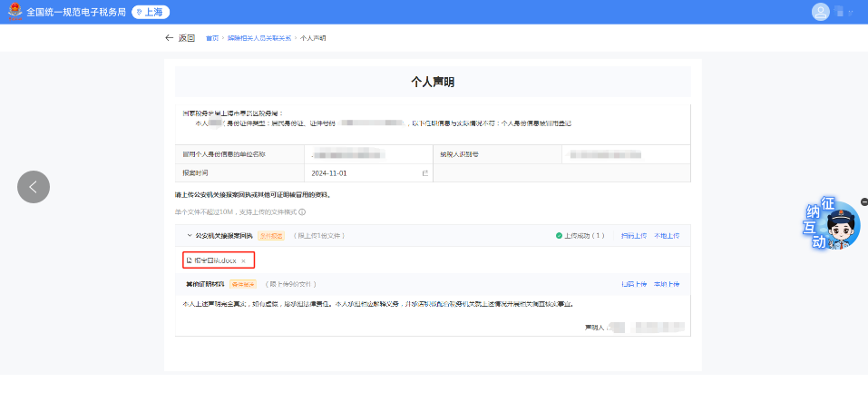
Task: Click the document icon of the uploaded file
Action: click(x=189, y=260)
